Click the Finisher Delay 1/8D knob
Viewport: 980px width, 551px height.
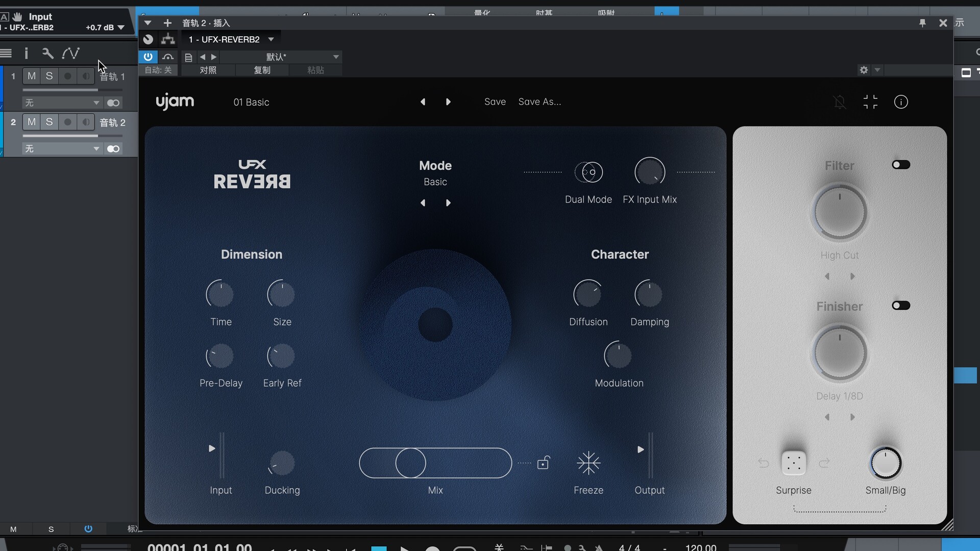tap(840, 353)
